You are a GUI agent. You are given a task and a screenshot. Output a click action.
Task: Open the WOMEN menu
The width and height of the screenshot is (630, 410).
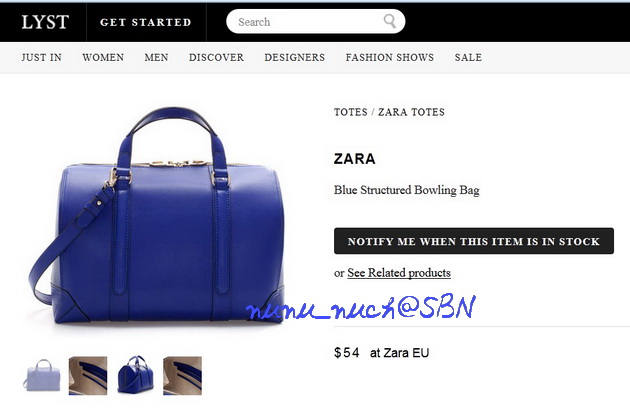(x=103, y=57)
